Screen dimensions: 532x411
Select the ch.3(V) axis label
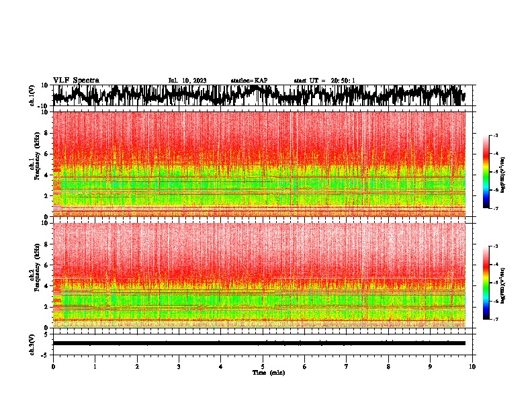pyautogui.click(x=32, y=345)
